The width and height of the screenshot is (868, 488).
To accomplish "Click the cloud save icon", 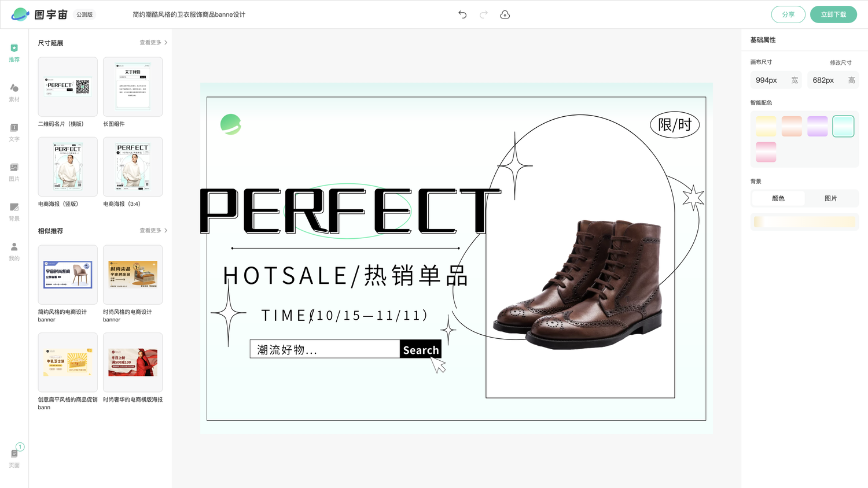I will 505,14.
